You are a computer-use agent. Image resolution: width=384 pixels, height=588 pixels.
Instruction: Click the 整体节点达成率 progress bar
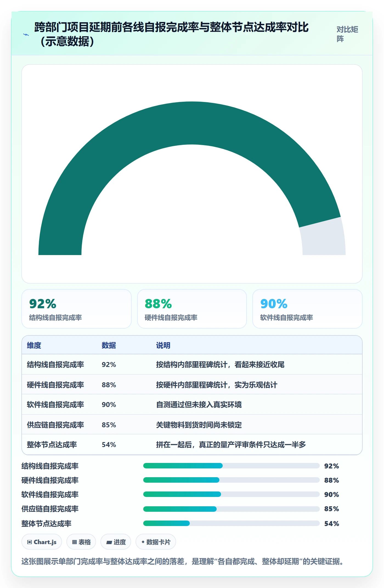point(231,523)
